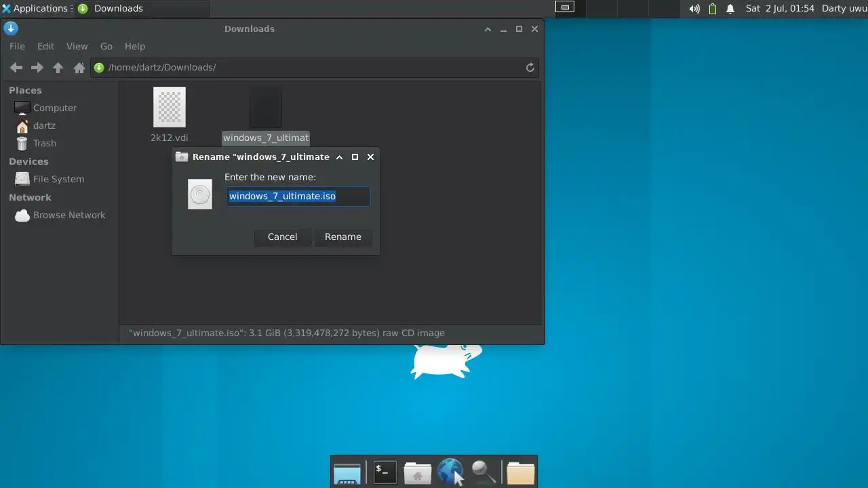Click the Downloads window menu icon
The height and width of the screenshot is (488, 868).
pos(10,28)
